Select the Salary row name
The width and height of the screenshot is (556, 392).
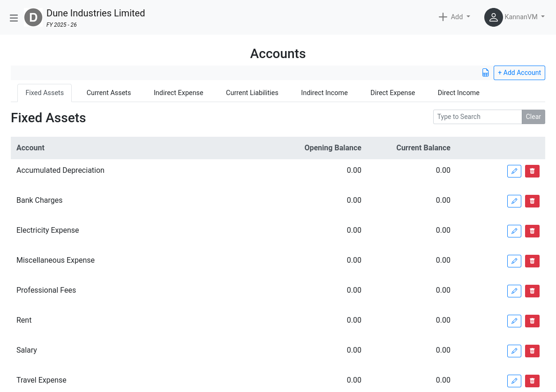27,350
